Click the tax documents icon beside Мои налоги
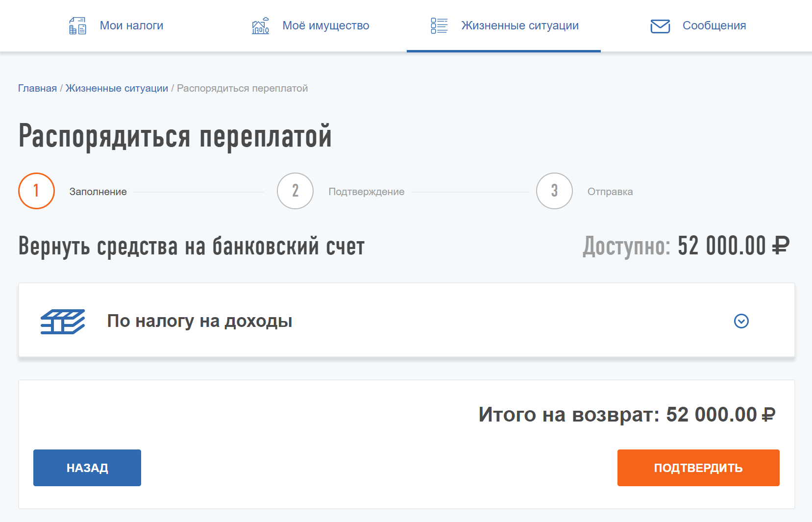Image resolution: width=812 pixels, height=522 pixels. pos(77,25)
